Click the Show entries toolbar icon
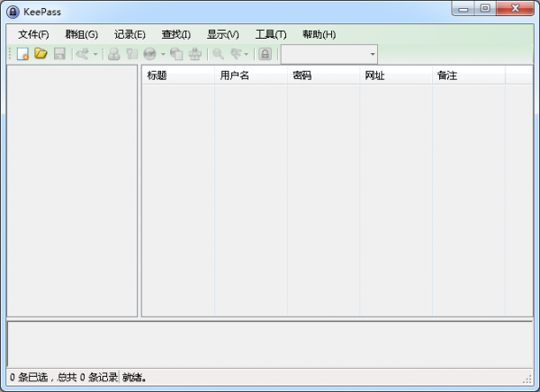 pos(236,54)
